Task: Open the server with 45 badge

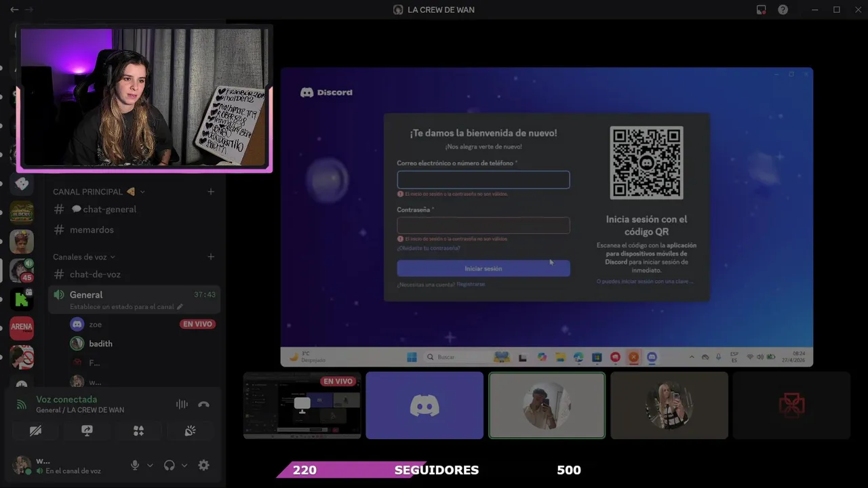Action: (x=22, y=270)
